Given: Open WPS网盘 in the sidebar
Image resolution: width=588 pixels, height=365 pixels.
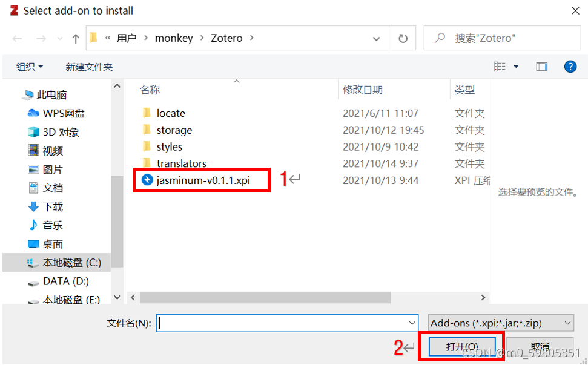Looking at the screenshot, I should coord(57,113).
